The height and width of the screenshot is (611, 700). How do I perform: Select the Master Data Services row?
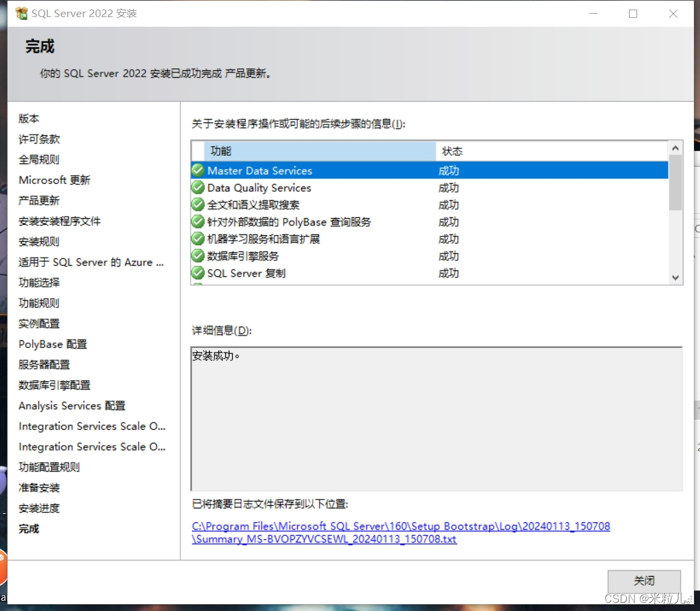point(430,170)
